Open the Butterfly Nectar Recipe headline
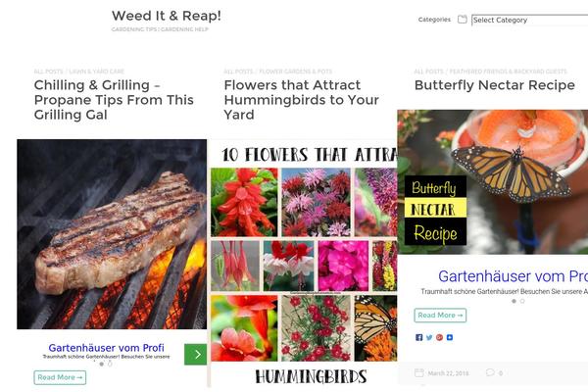588x392 pixels. click(495, 85)
